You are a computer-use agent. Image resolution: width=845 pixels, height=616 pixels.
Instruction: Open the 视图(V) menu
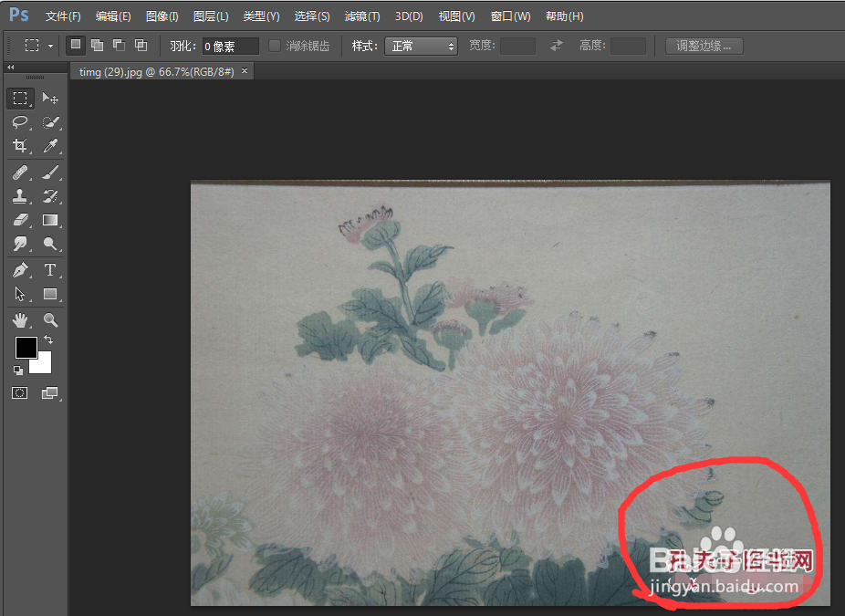click(457, 16)
